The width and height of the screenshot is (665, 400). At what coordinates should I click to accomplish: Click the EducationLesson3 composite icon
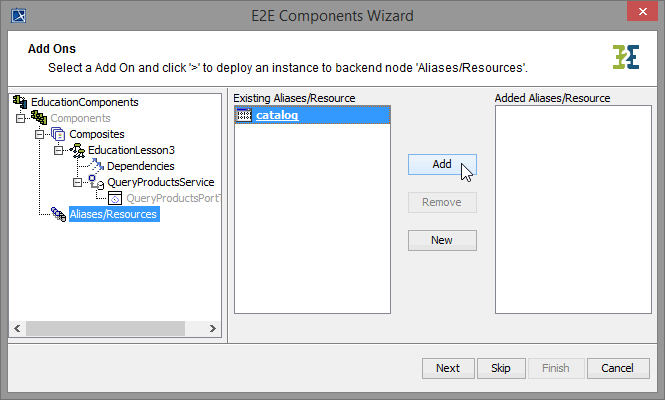(78, 150)
